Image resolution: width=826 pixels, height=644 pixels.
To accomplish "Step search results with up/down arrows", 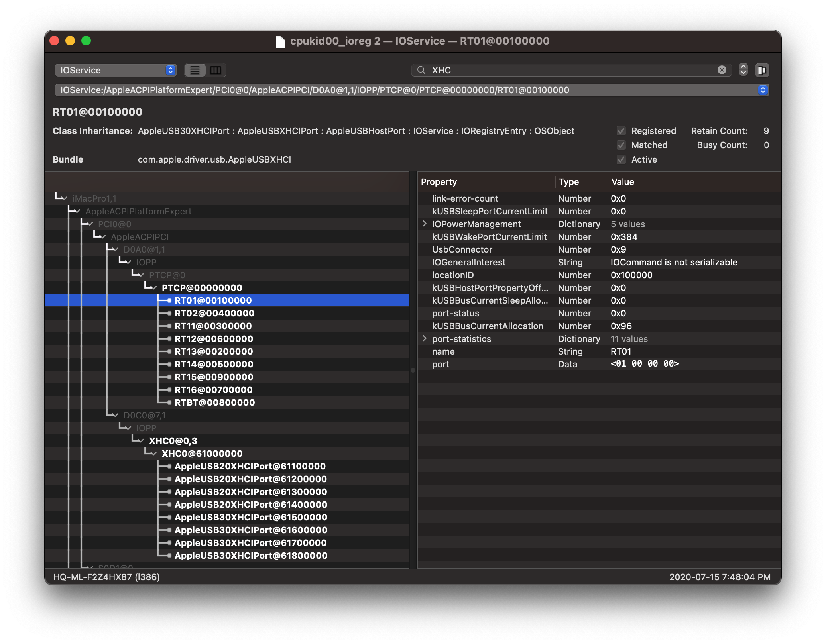I will (743, 70).
